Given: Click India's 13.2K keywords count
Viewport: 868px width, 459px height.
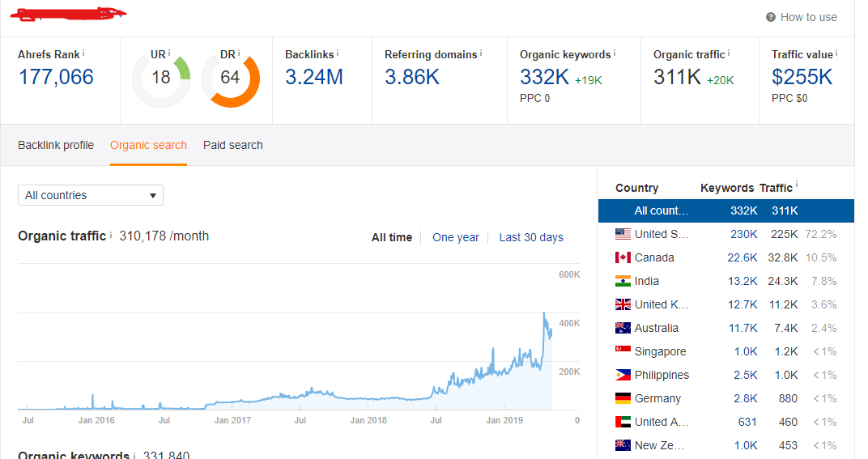Looking at the screenshot, I should 742,281.
